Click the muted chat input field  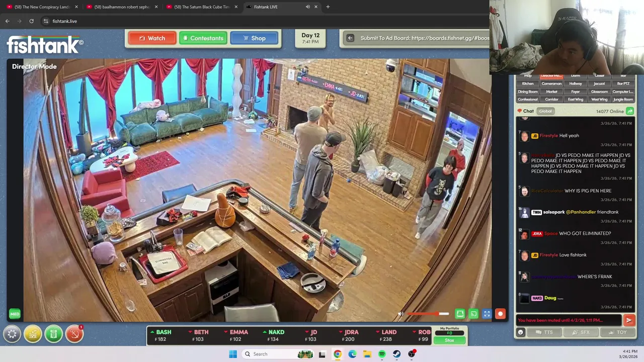pos(569,320)
